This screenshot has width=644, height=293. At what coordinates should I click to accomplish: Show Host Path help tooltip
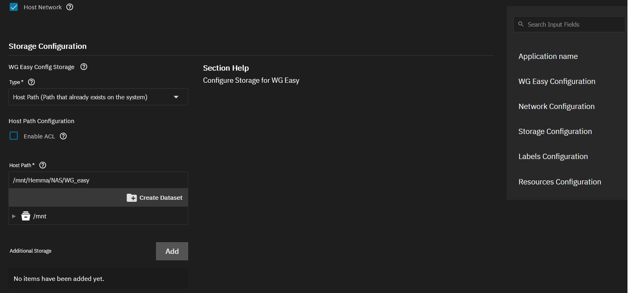43,165
